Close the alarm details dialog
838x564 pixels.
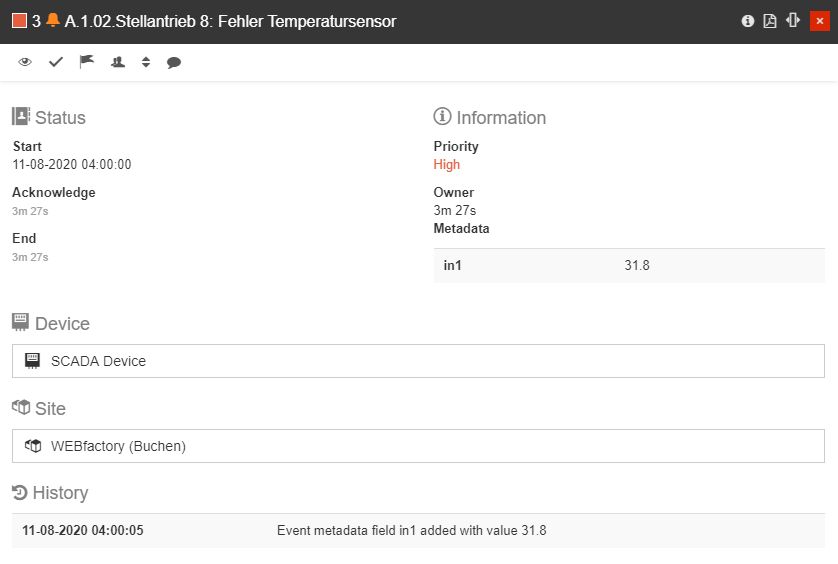[820, 21]
